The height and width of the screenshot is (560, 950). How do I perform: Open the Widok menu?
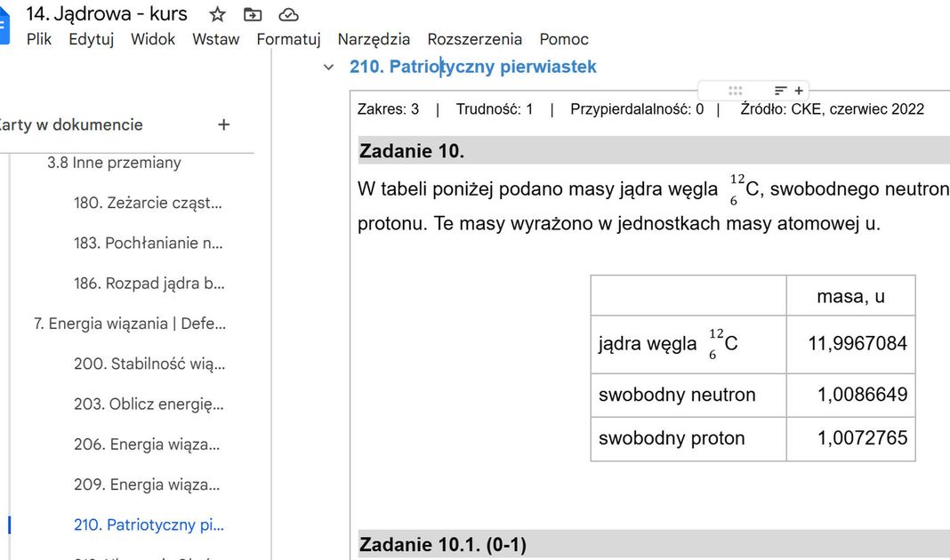pos(153,39)
